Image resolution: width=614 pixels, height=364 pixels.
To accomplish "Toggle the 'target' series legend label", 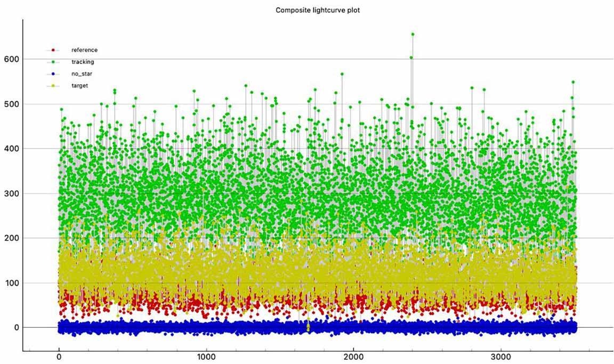I will tap(79, 85).
